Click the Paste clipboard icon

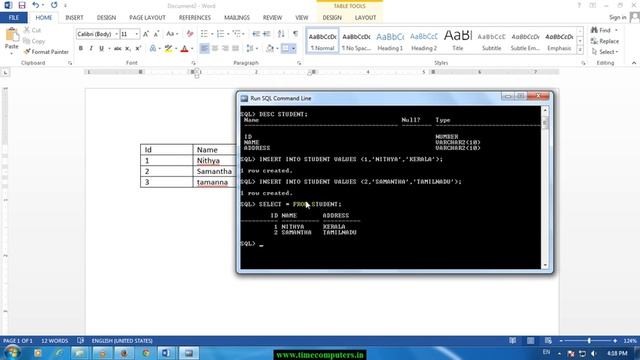click(12, 35)
